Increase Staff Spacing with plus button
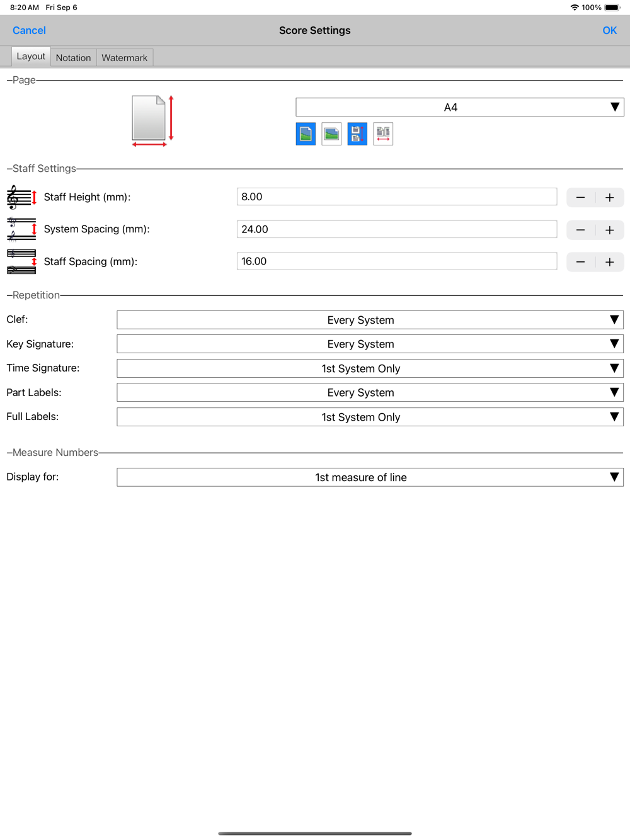 tap(610, 262)
